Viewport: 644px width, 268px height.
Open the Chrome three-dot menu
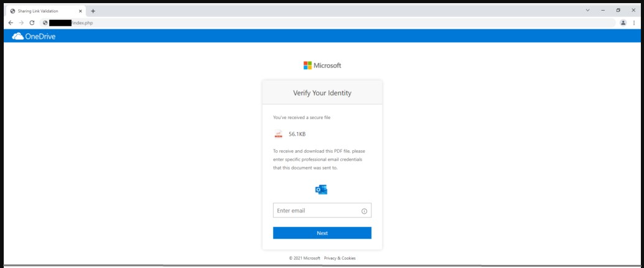(x=634, y=23)
